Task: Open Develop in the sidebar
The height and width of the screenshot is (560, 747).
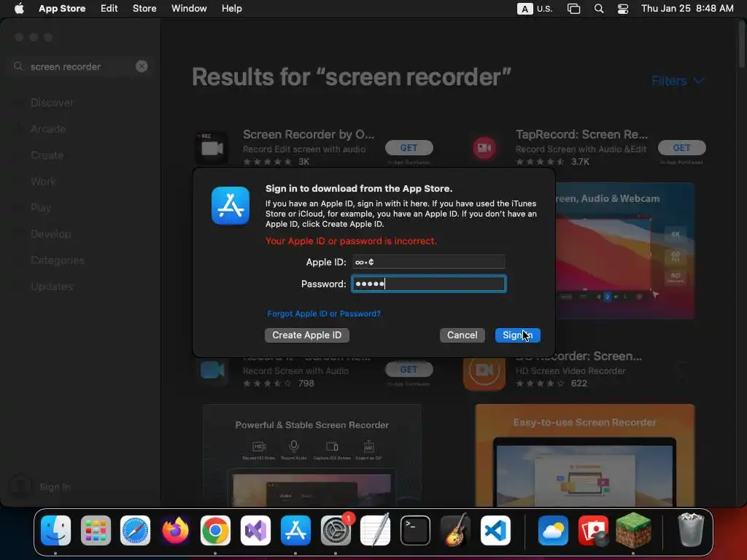Action: pos(50,234)
